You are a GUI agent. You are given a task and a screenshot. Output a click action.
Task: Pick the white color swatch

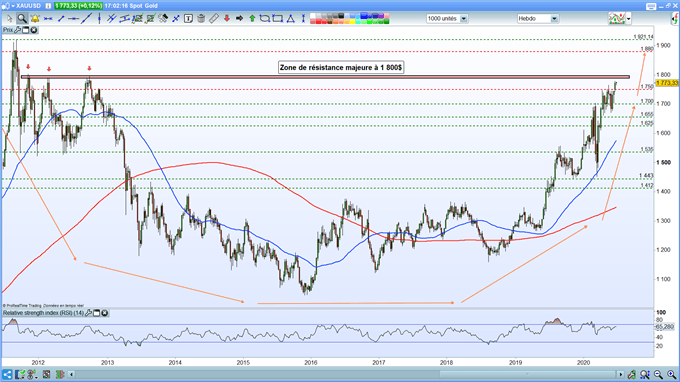coord(313,16)
